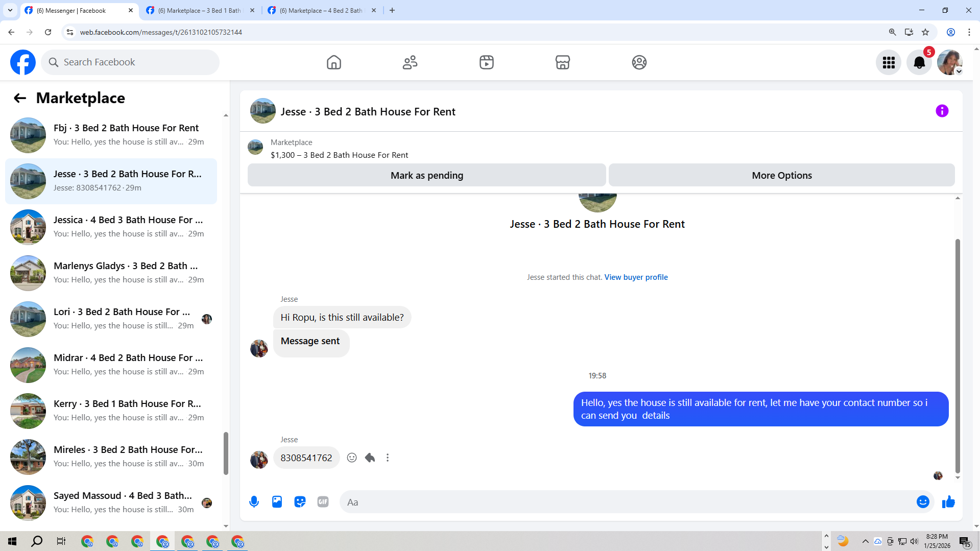Switch to the Messenger | Facebook tab
Image resolution: width=980 pixels, height=551 pixels.
(x=79, y=10)
